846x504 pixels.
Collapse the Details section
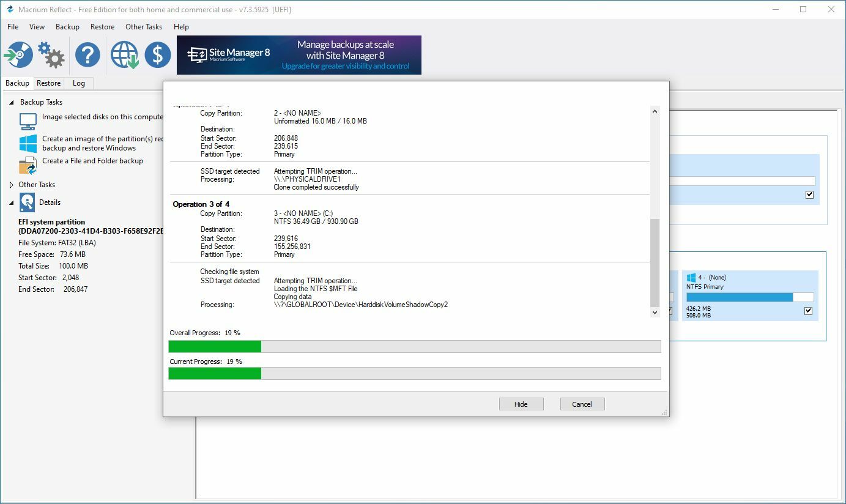click(x=12, y=202)
